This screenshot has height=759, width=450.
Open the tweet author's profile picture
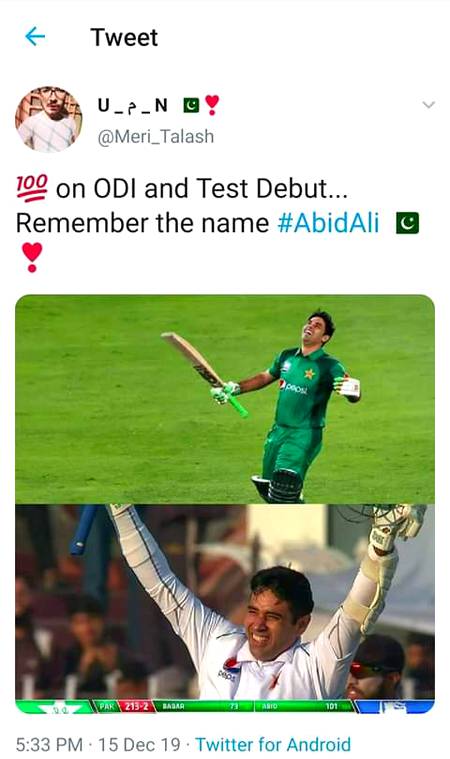(x=48, y=119)
